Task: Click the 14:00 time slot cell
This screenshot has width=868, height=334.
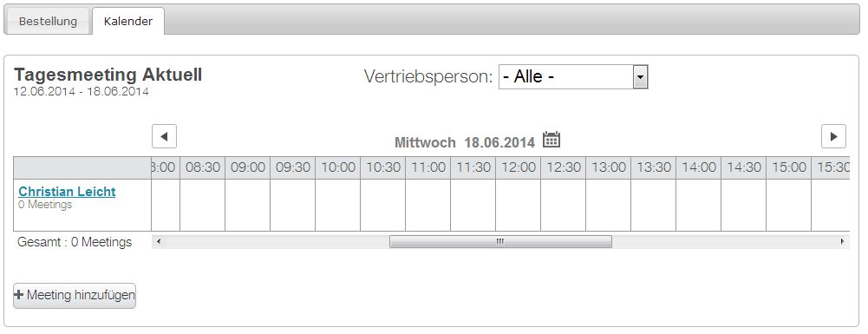Action: 699,205
